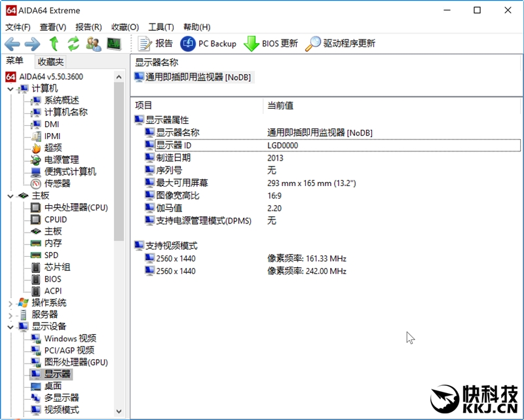Click the Back navigation arrow icon
Image resolution: width=524 pixels, height=420 pixels.
pyautogui.click(x=11, y=44)
